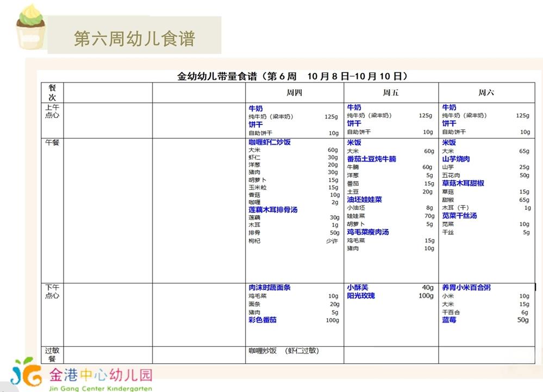543x392 pixels.
Task: Select the 过敏餐 row label
Action: click(x=52, y=354)
